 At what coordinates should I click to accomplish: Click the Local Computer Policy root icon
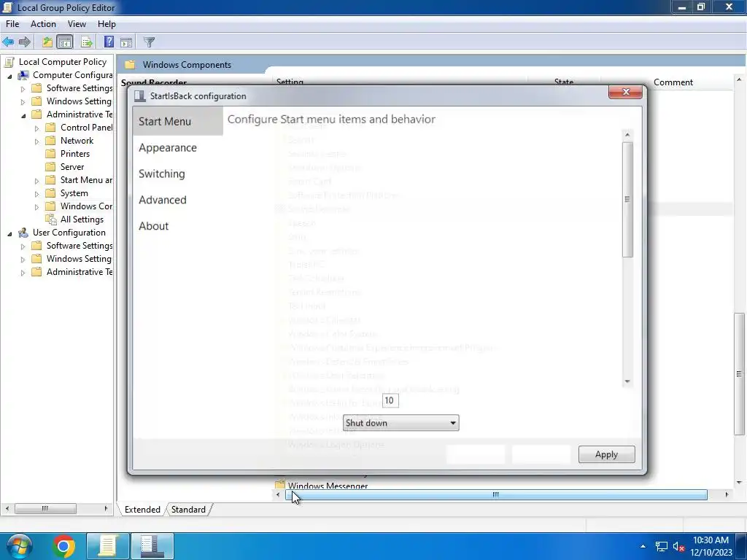coord(9,62)
